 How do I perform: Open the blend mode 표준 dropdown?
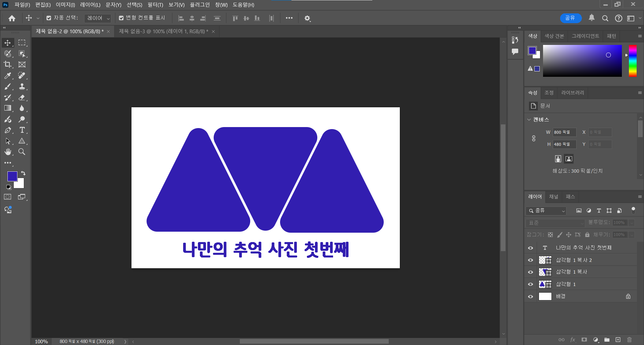tap(555, 223)
